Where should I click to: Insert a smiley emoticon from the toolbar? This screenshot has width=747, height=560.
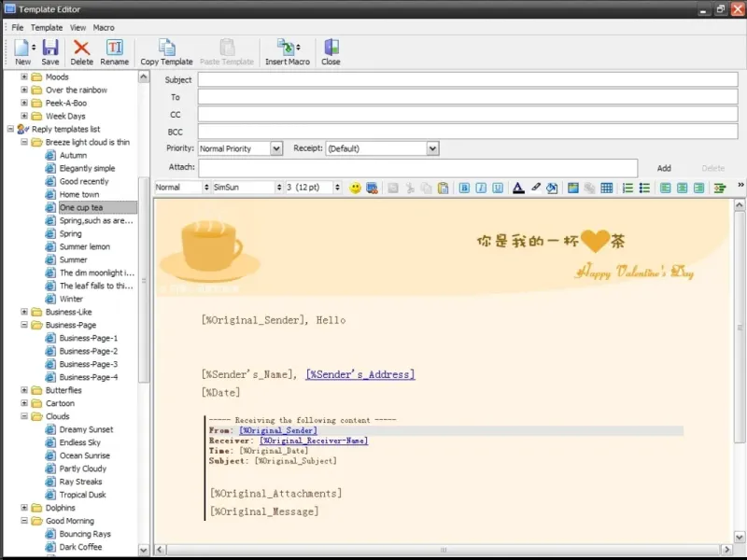[356, 188]
